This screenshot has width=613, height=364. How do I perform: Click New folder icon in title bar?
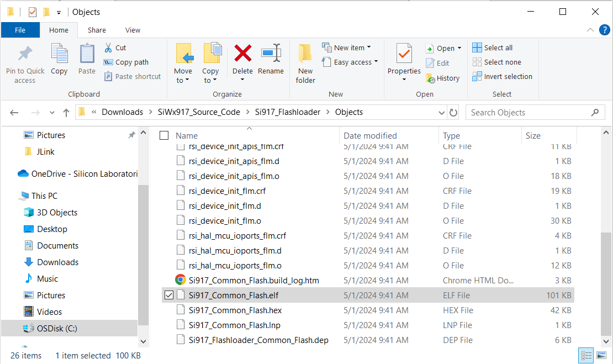pyautogui.click(x=46, y=12)
